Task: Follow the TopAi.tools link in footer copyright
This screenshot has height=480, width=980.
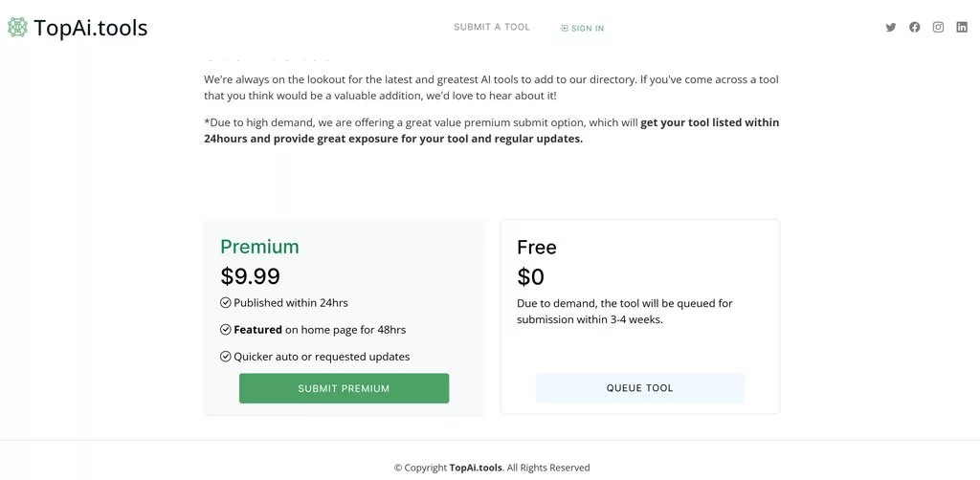Action: coord(476,468)
